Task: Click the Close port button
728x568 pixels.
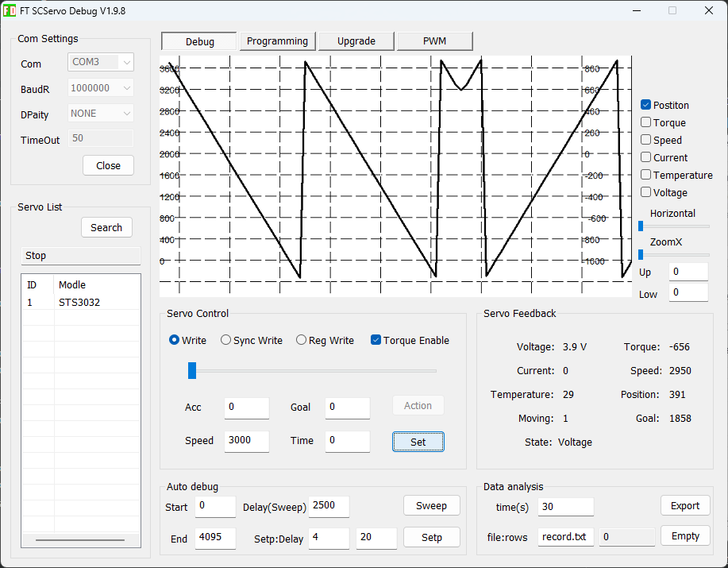Action: [x=108, y=166]
